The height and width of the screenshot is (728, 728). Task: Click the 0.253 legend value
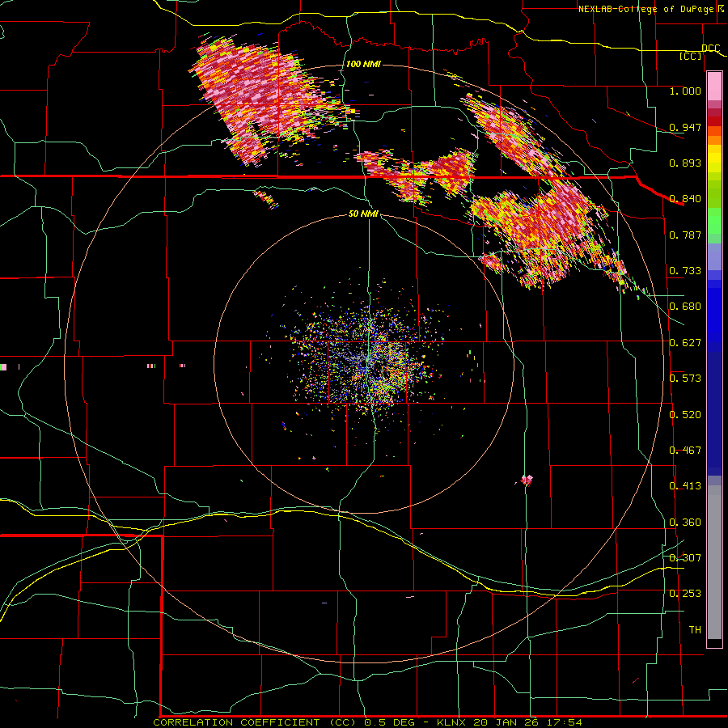685,594
